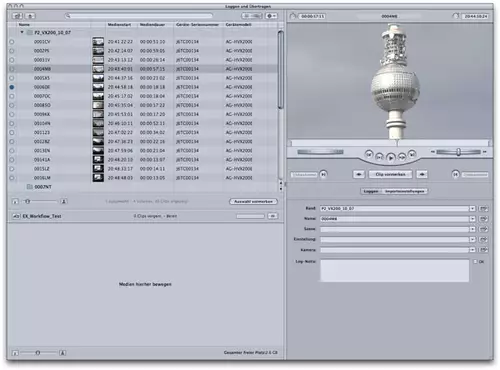500x370 pixels.
Task: Open the gear action menu
Action: point(271,16)
